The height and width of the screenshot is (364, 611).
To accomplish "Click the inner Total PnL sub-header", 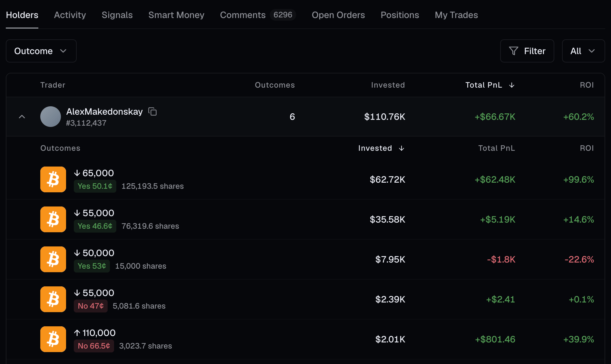I will [497, 148].
